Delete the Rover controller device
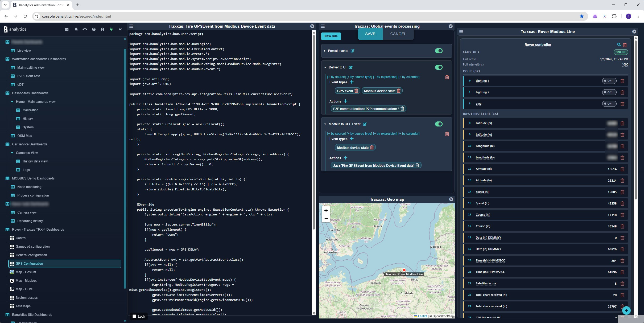 pos(625,45)
